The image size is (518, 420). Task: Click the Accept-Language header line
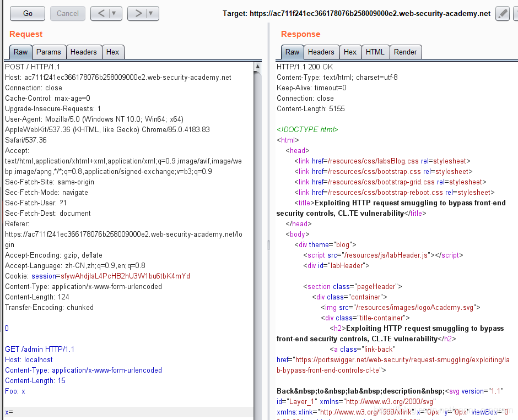[75, 265]
